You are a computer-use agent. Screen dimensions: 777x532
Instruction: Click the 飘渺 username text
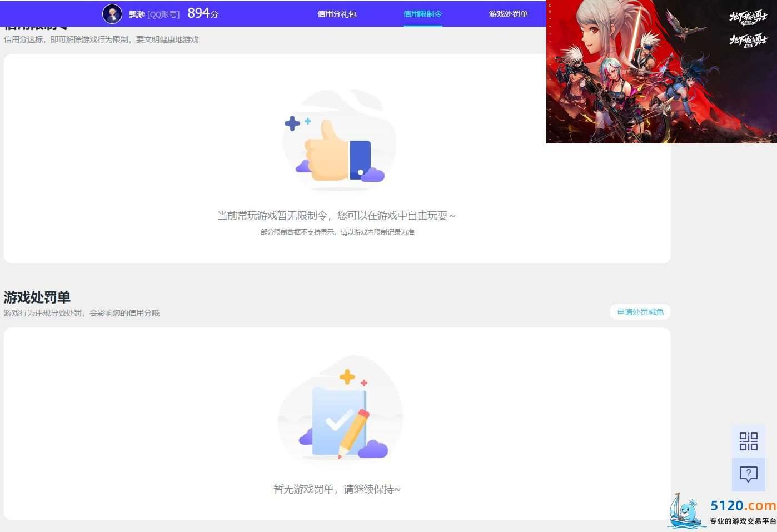[x=137, y=14]
